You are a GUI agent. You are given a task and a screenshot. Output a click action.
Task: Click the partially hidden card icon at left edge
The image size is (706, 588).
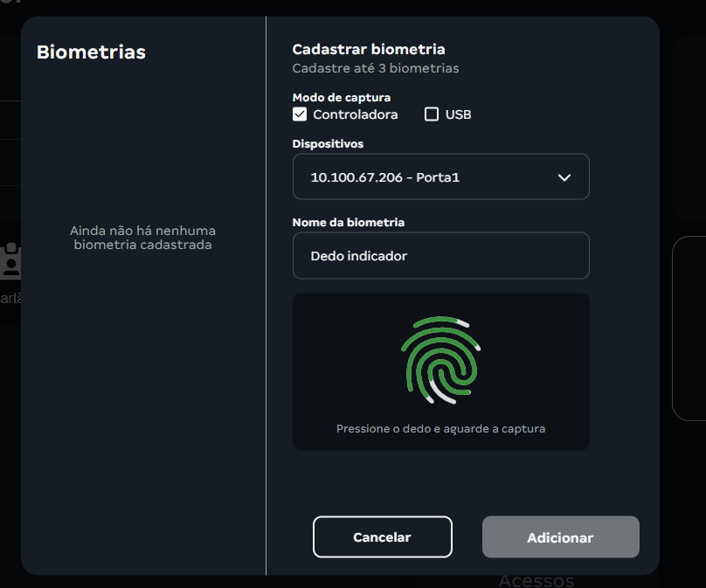[x=10, y=261]
